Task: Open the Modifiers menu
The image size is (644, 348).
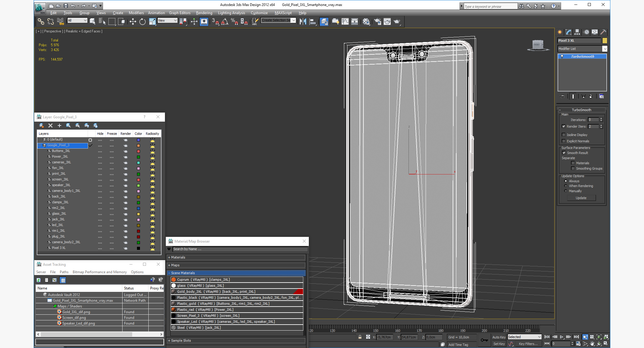Action: pyautogui.click(x=136, y=13)
